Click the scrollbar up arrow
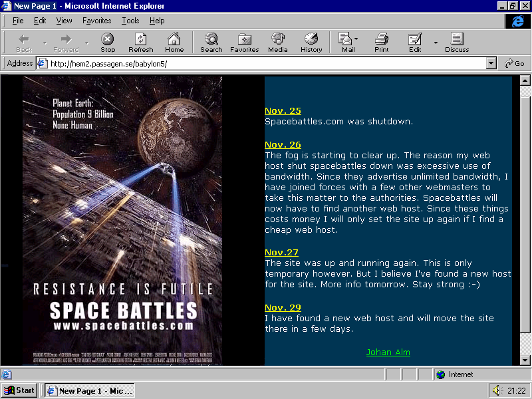Screen dimensions: 532x399 click(x=525, y=80)
